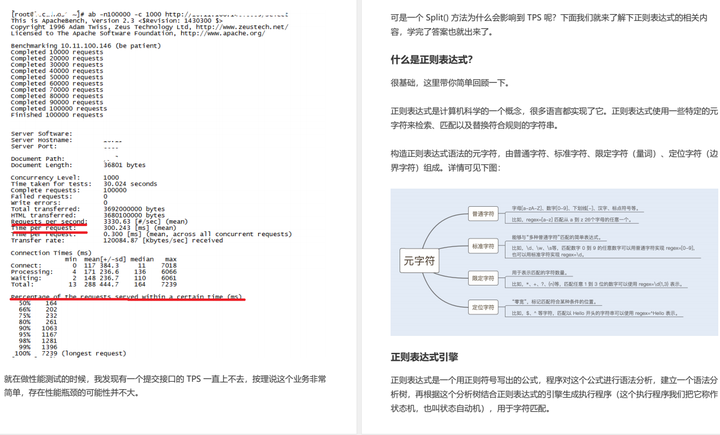Click the 'Licensed to The Apache Software Foundation' line

pos(138,33)
